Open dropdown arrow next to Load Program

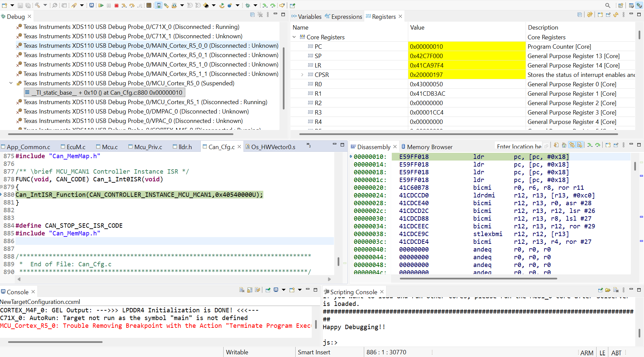pos(182,5)
